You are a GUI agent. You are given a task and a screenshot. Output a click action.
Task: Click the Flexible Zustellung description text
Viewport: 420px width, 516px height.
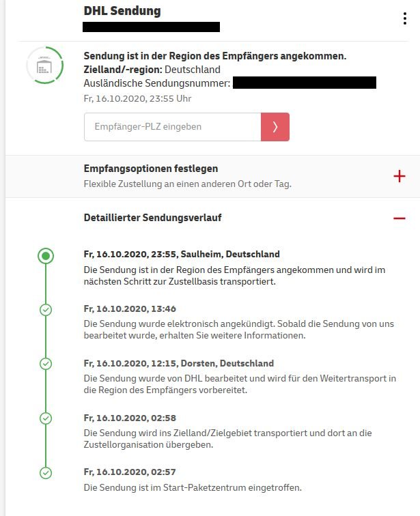[x=188, y=184]
